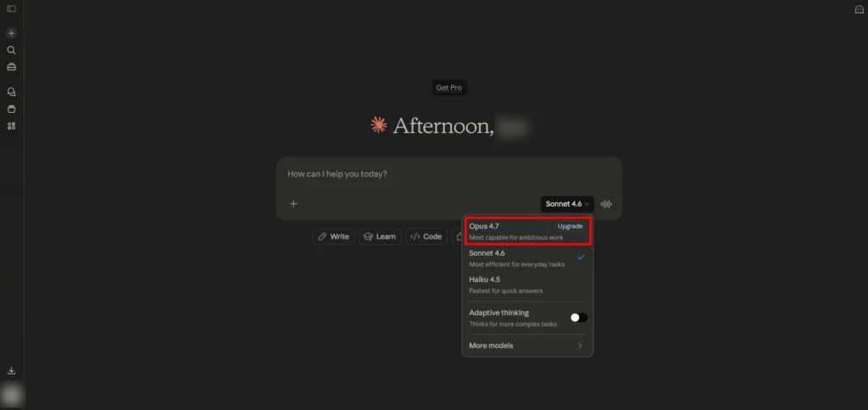This screenshot has height=410, width=868.
Task: Open the blurred profile avatar
Action: click(12, 395)
